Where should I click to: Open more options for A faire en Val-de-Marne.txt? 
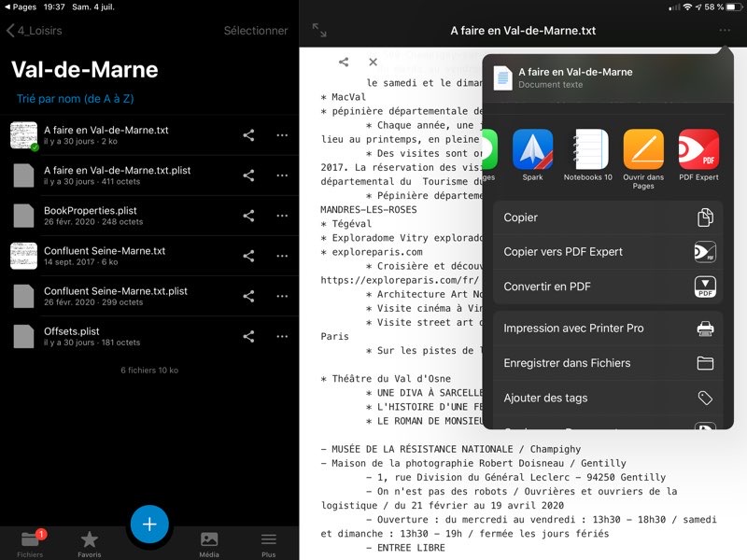tap(282, 135)
